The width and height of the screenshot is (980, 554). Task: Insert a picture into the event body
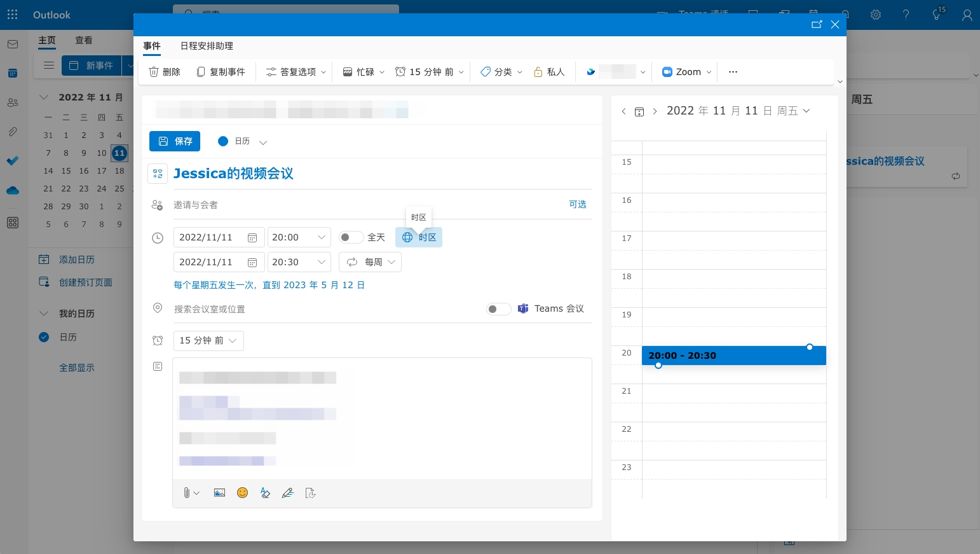[219, 492]
